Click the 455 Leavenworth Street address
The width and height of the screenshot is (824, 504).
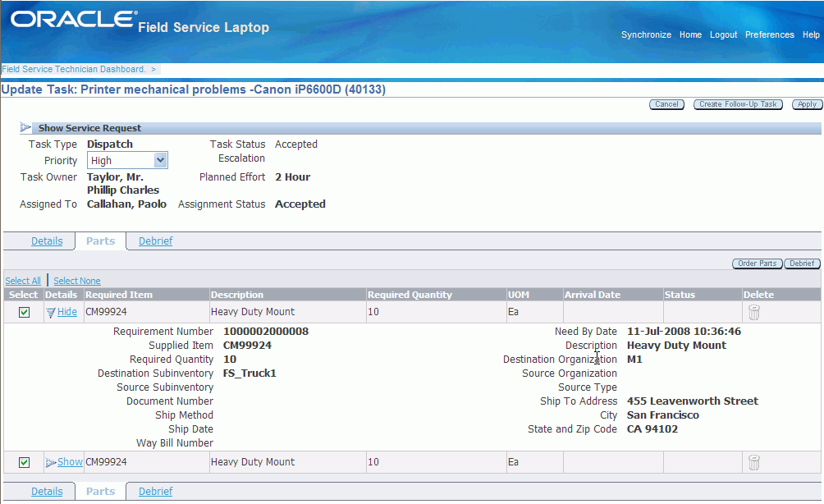(693, 401)
